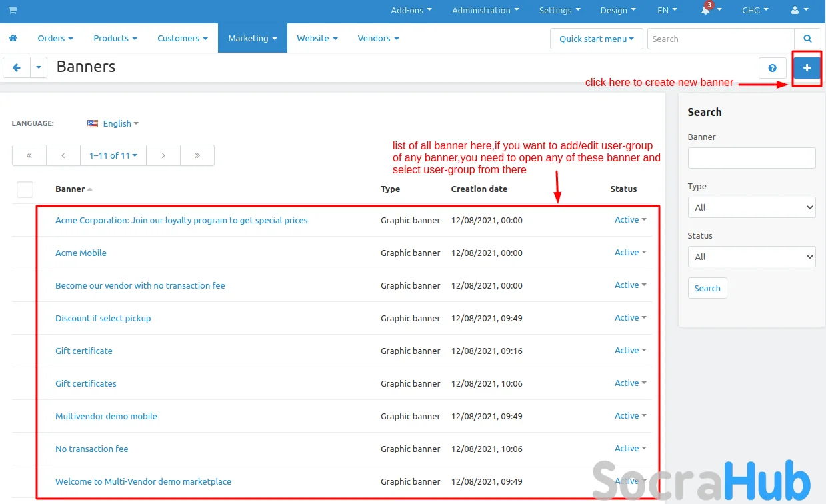Open the Marketing menu
The height and width of the screenshot is (504, 826).
tap(252, 39)
